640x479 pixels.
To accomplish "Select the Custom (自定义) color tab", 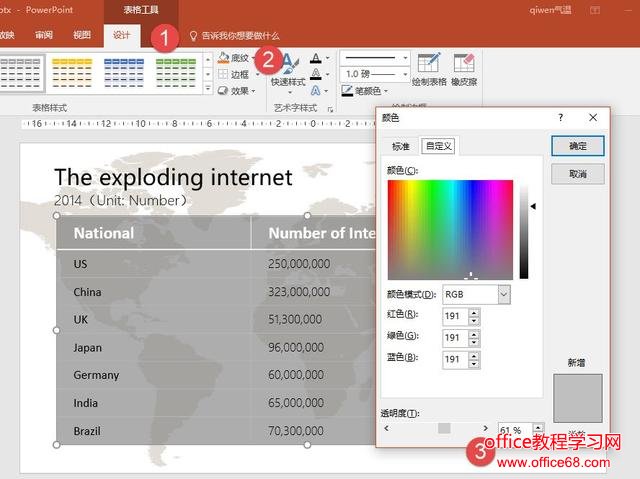I will [x=439, y=146].
